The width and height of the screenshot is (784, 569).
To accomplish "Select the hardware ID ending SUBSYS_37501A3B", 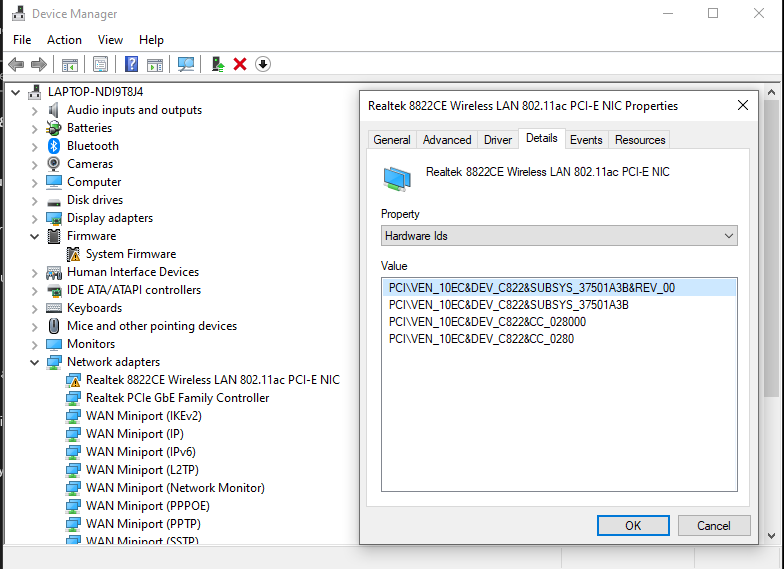I will point(508,305).
